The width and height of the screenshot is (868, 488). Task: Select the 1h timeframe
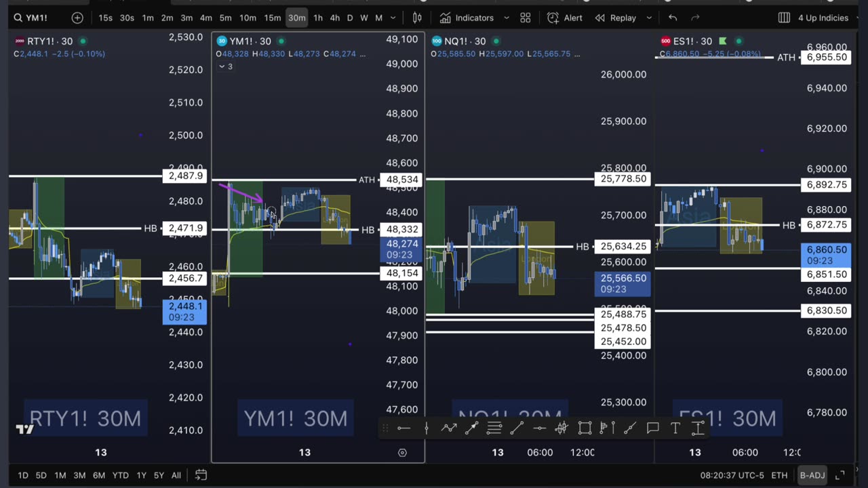coord(318,18)
